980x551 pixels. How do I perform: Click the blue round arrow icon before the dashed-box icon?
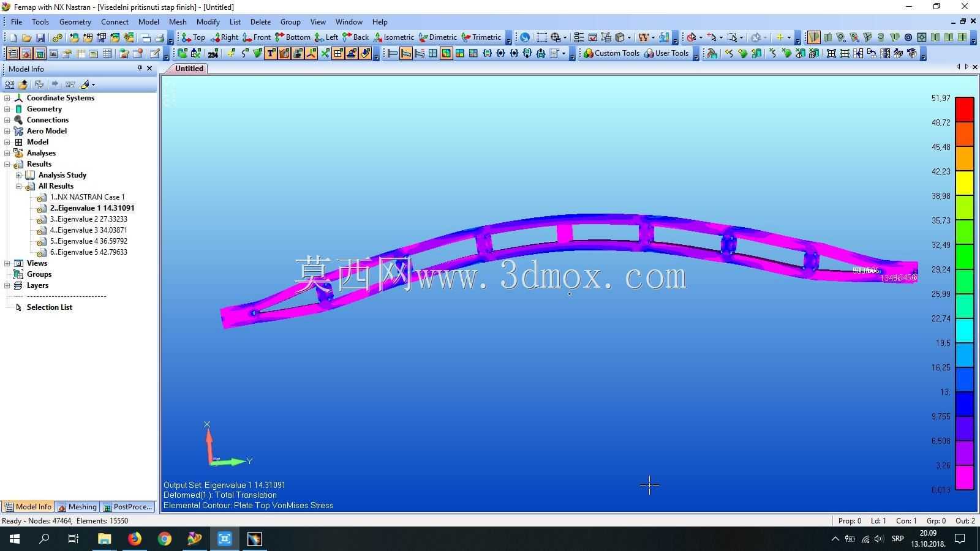(x=525, y=37)
